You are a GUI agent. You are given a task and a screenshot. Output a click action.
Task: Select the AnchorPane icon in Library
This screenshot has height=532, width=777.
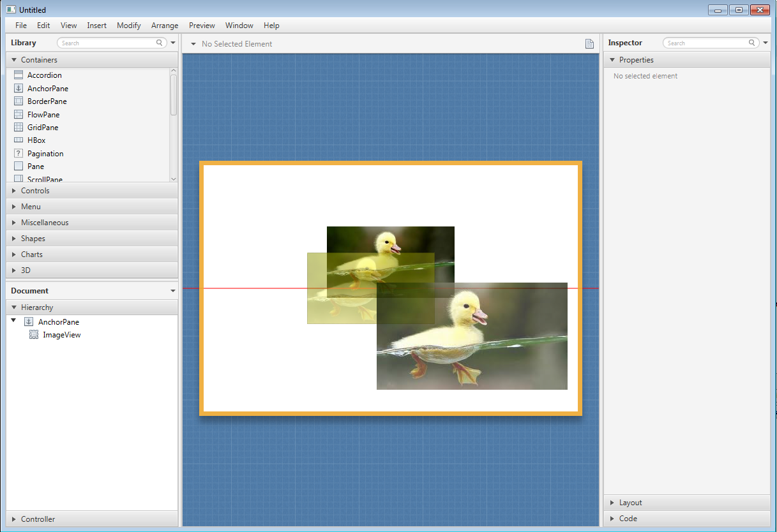19,89
